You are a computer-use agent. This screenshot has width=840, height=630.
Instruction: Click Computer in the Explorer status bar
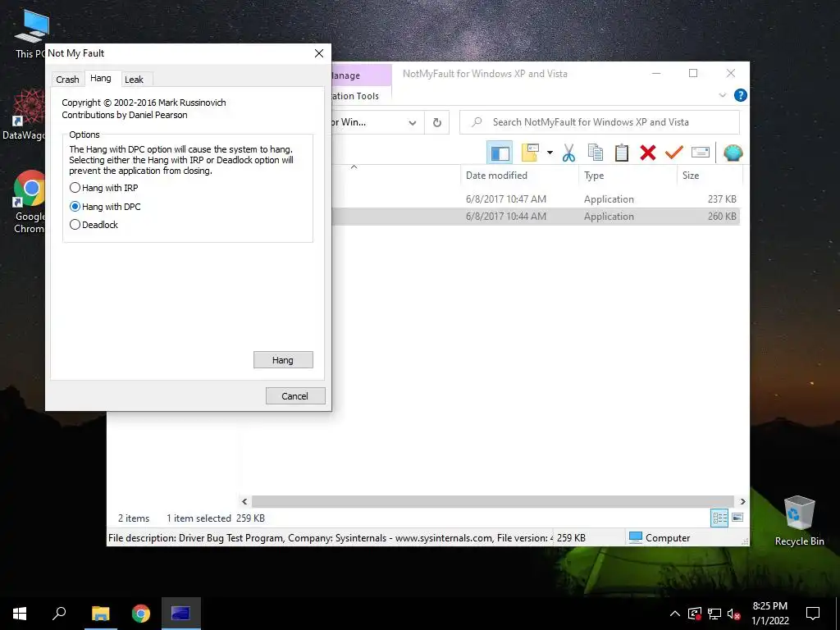pos(660,538)
